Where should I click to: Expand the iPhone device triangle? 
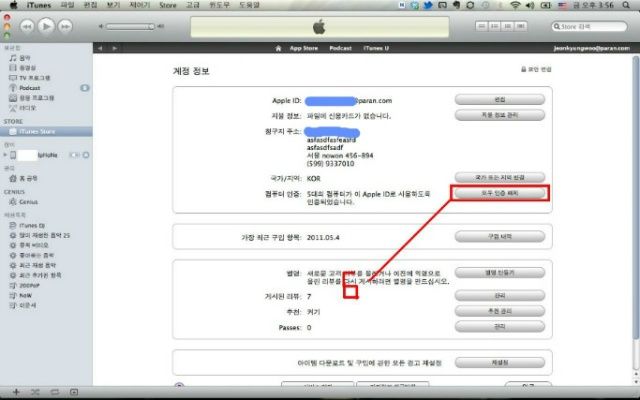click(5, 155)
